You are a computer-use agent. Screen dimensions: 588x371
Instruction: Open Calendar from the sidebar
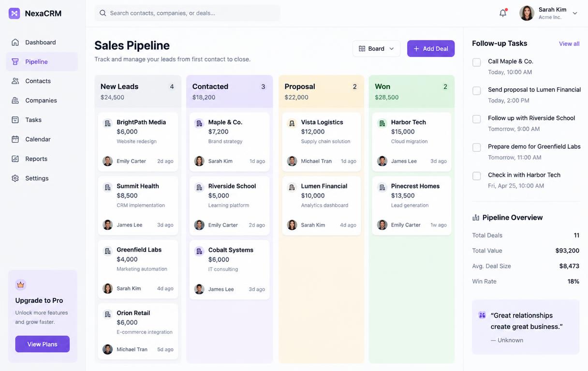click(x=42, y=139)
